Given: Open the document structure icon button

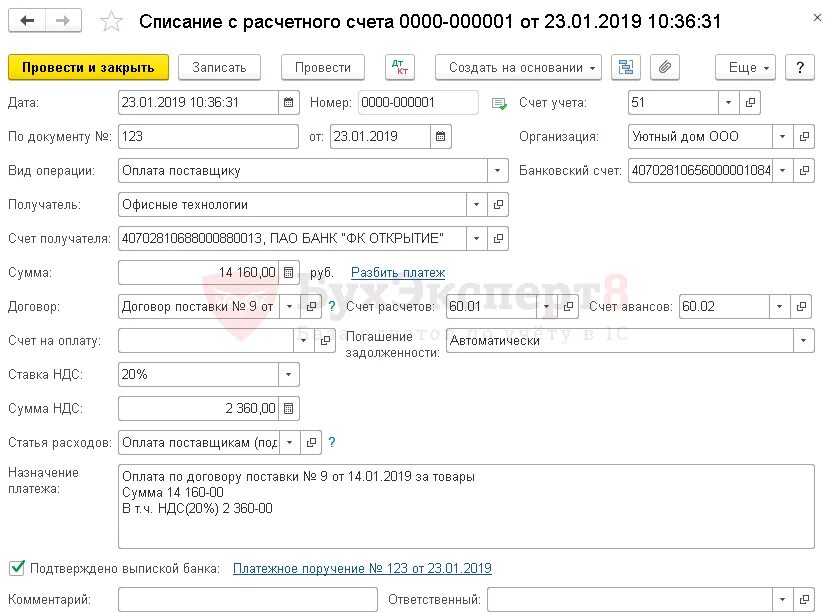Looking at the screenshot, I should 625,67.
